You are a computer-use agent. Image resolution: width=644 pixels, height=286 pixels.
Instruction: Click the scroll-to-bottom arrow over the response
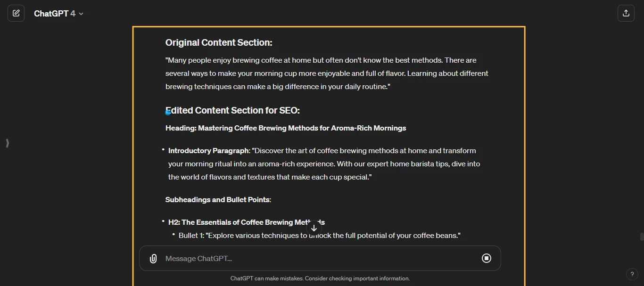click(x=314, y=228)
